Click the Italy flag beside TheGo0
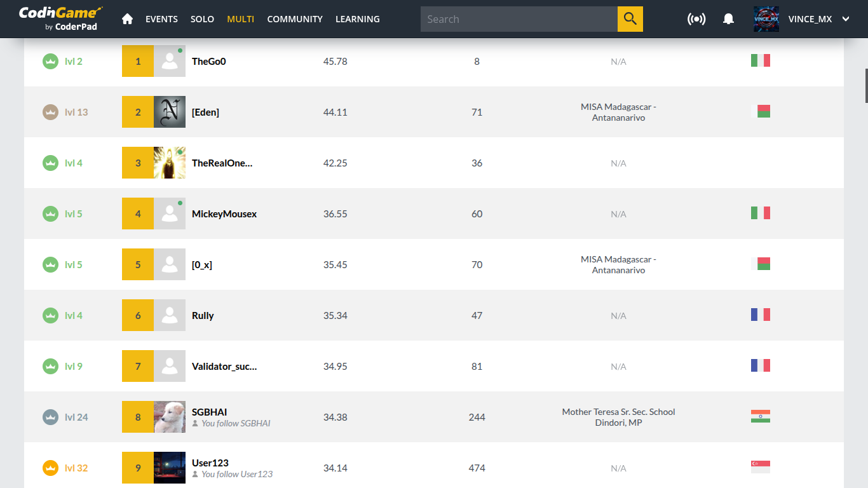 coord(760,61)
